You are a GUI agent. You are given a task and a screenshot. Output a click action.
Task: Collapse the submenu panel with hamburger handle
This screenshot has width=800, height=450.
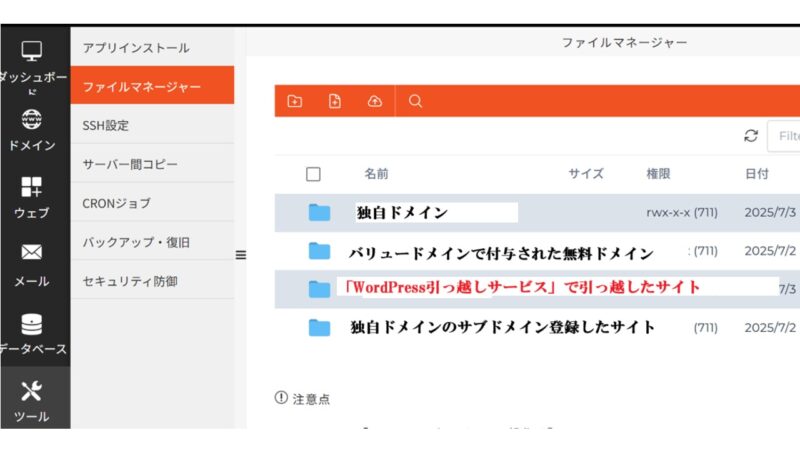240,255
